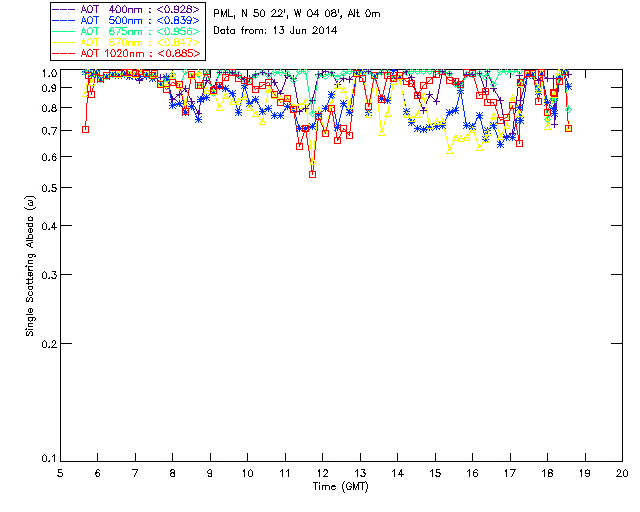The image size is (640, 512).
Task: Click the 0.1 y-axis tick label
Action: pos(49,459)
